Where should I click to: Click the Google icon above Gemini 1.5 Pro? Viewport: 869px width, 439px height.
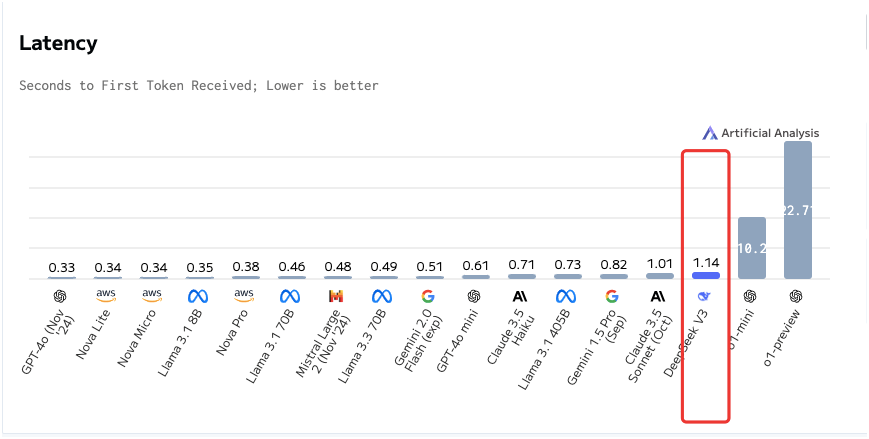point(612,296)
